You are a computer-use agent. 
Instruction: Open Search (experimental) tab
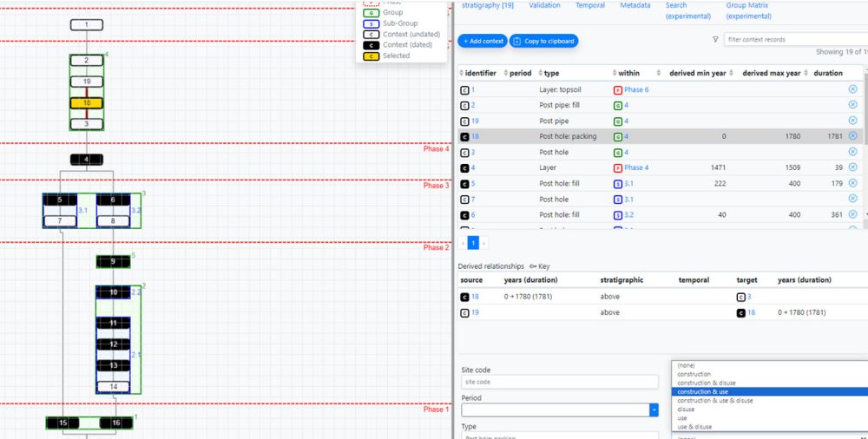click(x=688, y=10)
